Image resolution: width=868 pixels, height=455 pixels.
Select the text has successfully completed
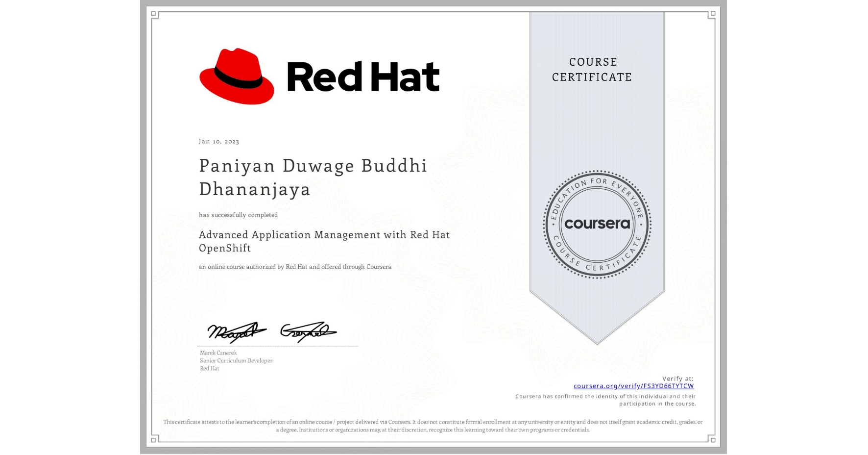point(238,215)
